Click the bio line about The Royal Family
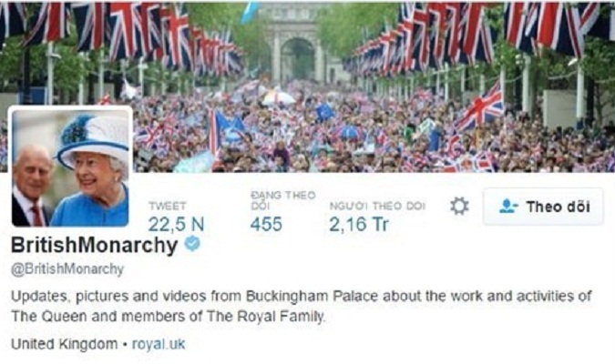The image size is (615, 364). pyautogui.click(x=169, y=316)
